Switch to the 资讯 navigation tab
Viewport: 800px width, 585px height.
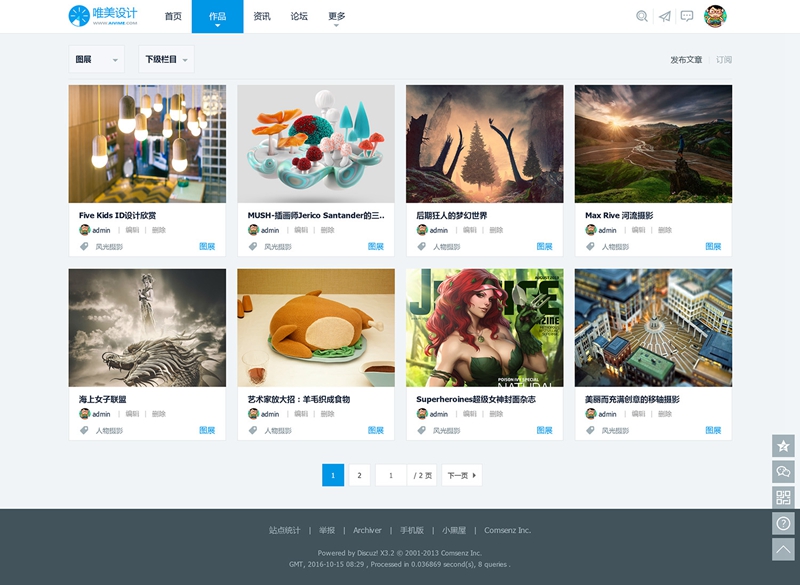(262, 17)
